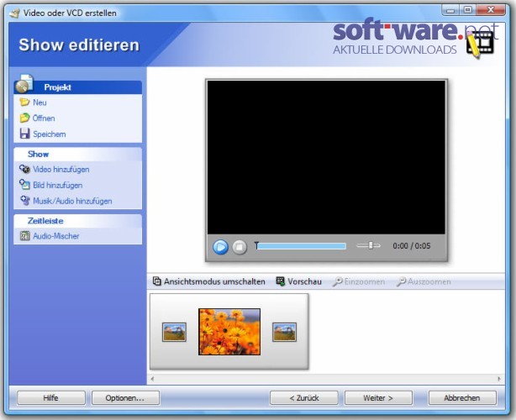Choose Video hinzufügen
The width and height of the screenshot is (516, 420).
61,170
